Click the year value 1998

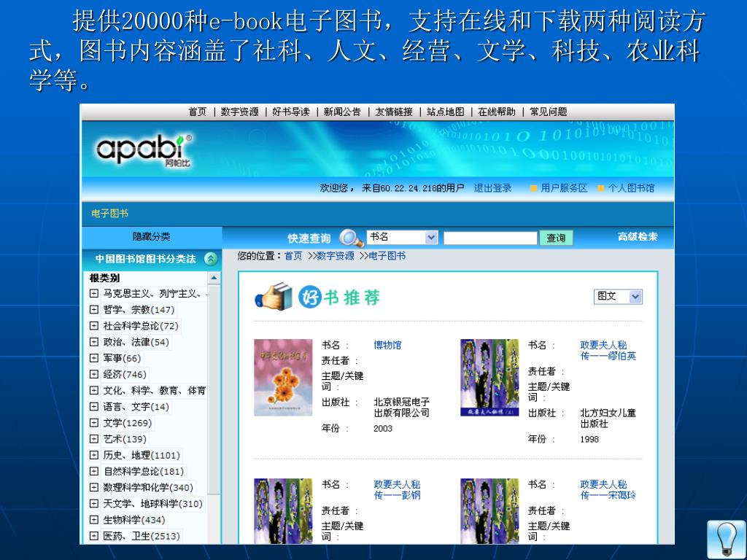tap(589, 439)
